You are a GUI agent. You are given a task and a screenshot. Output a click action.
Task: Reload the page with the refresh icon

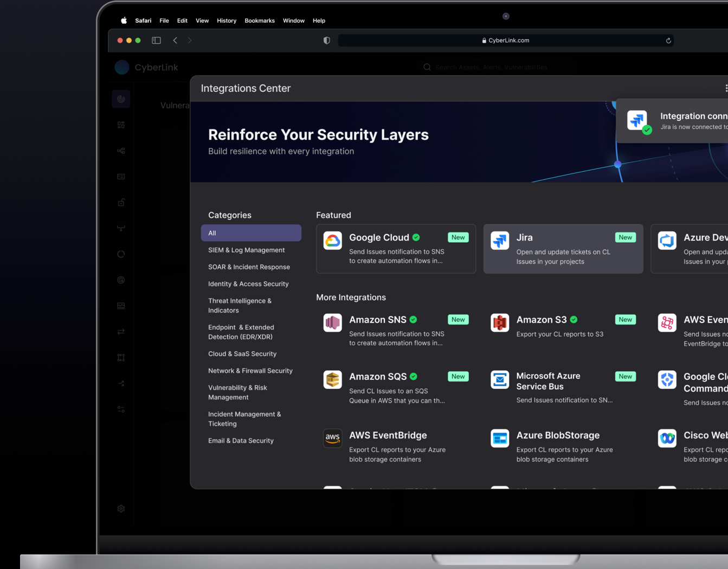point(668,41)
